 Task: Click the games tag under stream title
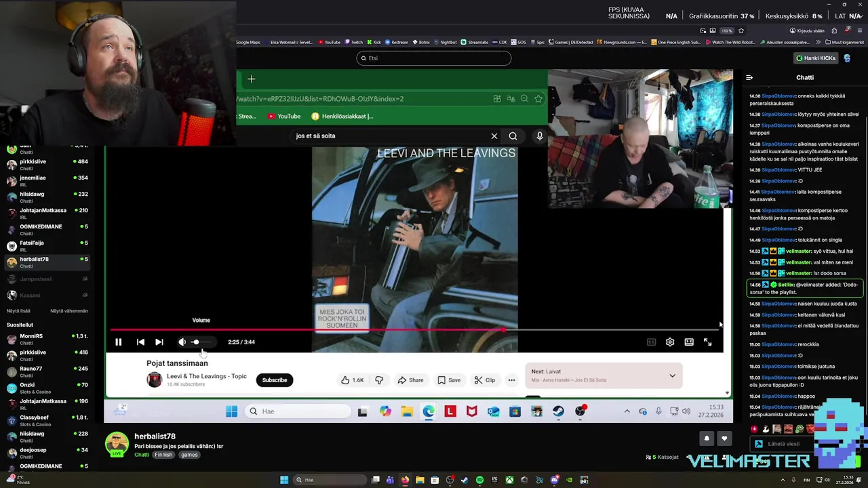(189, 455)
